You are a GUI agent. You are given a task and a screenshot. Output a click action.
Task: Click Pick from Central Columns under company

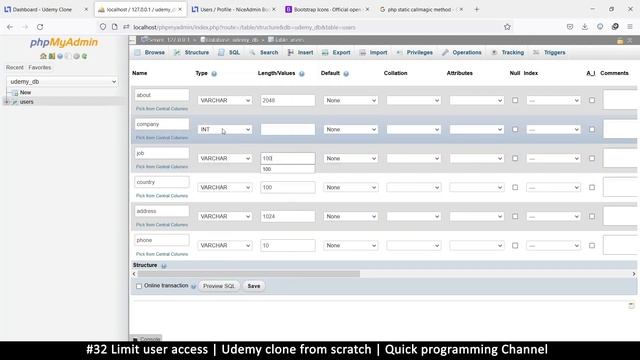click(x=162, y=138)
